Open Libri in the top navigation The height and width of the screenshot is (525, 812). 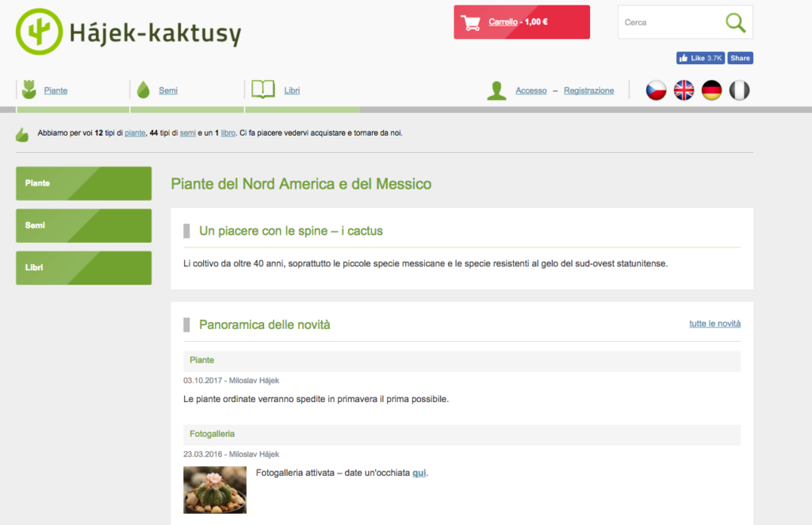pos(292,90)
